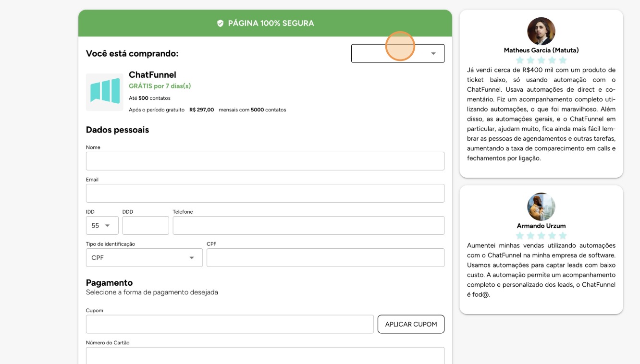The height and width of the screenshot is (364, 640).
Task: Select the Cupom input field
Action: pyautogui.click(x=230, y=324)
